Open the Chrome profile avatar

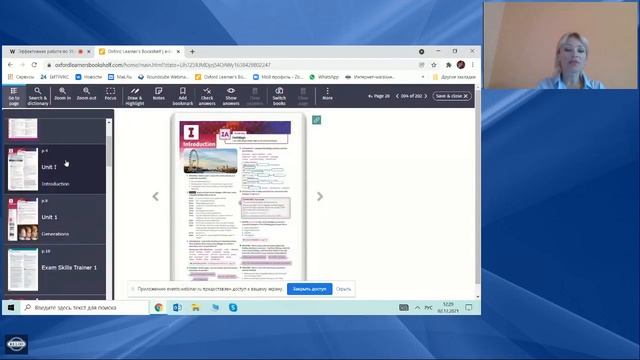click(461, 65)
